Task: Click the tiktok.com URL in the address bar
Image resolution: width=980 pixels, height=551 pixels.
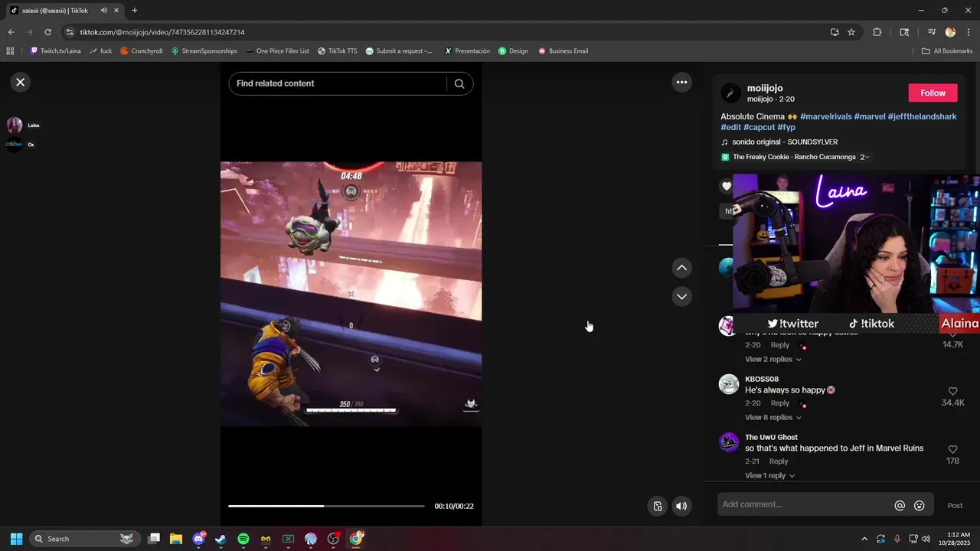Action: (x=162, y=32)
